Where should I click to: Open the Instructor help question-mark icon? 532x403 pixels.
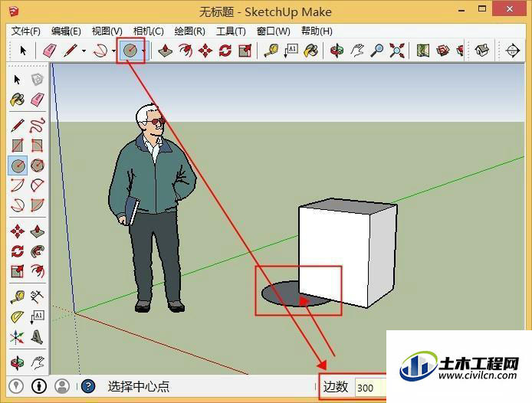[x=88, y=386]
